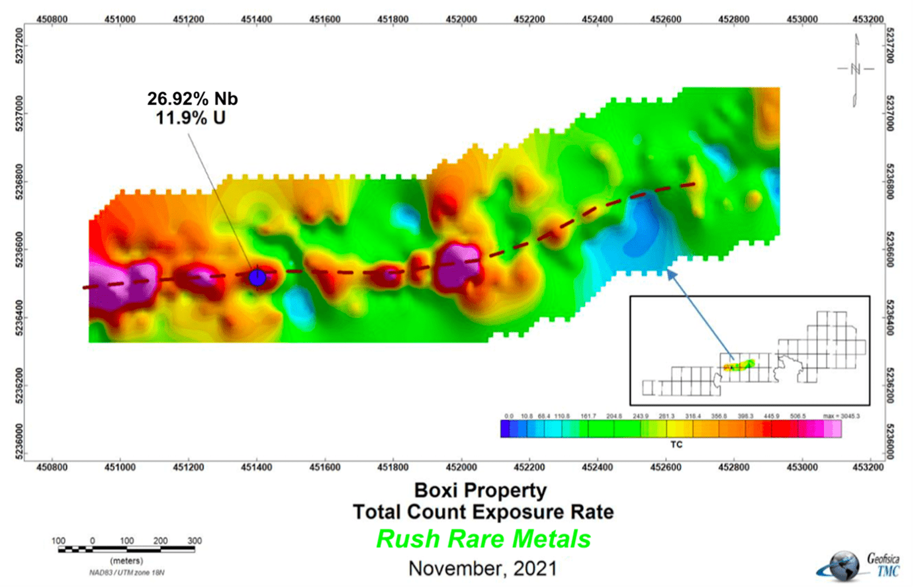The image size is (914, 588).
Task: Click the 5236400 northing label on the right axis
Action: tap(890, 317)
